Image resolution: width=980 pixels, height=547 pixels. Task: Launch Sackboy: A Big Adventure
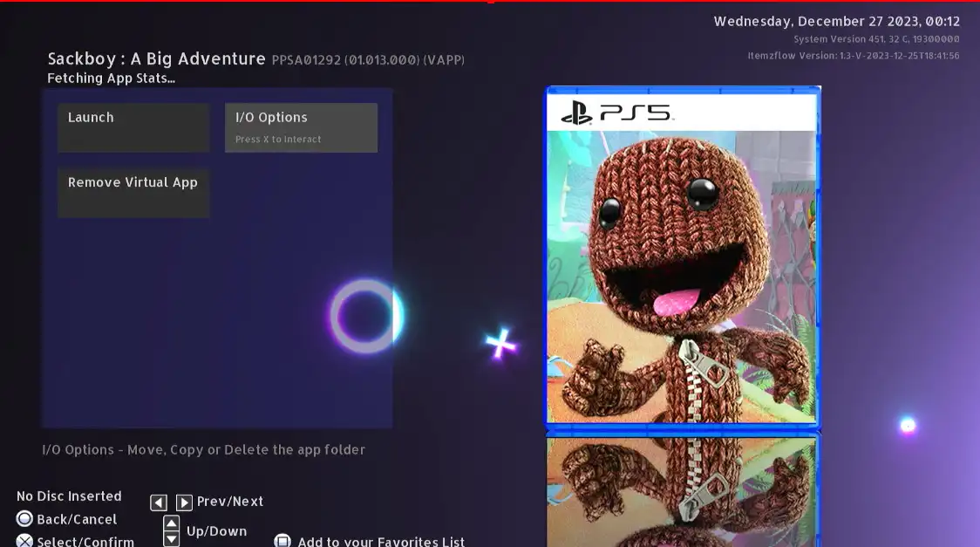[x=133, y=127]
